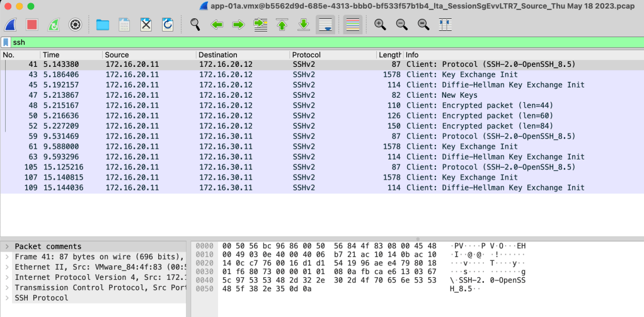
Task: Zoom in on packet list text
Action: tap(380, 25)
